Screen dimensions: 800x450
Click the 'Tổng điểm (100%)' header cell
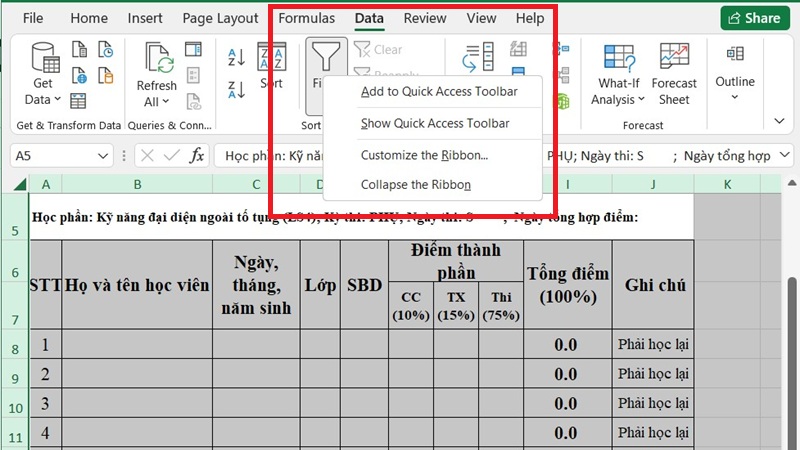[568, 285]
